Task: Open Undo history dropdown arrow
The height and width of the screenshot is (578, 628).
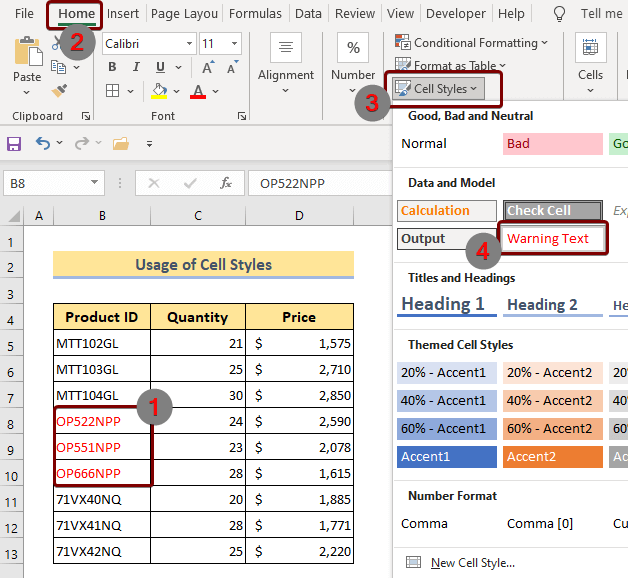Action: click(60, 143)
